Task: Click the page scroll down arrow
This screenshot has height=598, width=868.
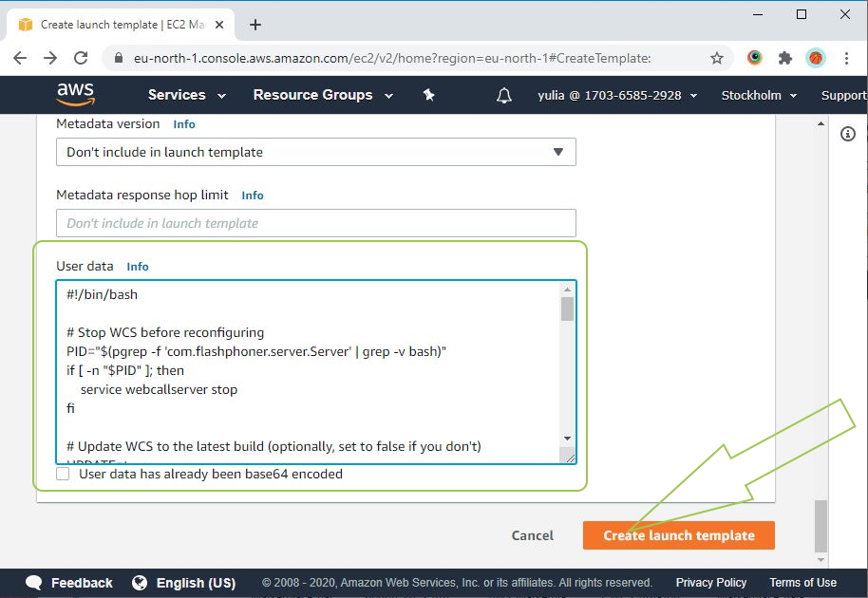Action: point(821,560)
